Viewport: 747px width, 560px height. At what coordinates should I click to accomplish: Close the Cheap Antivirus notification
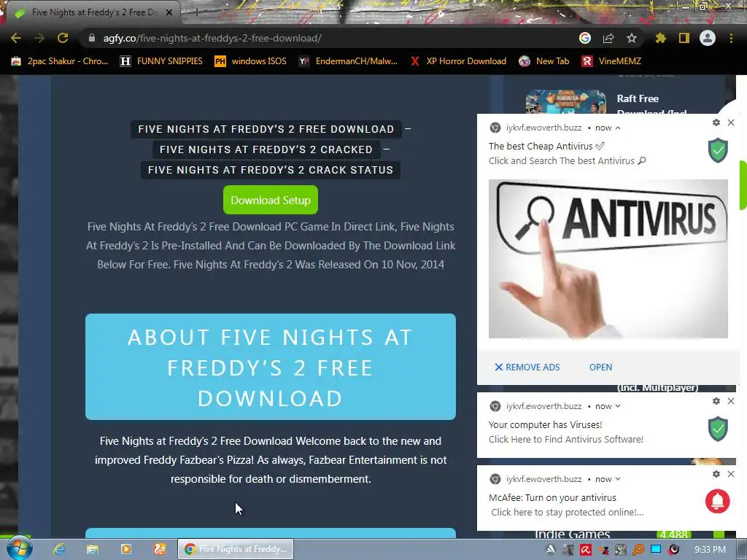(731, 122)
